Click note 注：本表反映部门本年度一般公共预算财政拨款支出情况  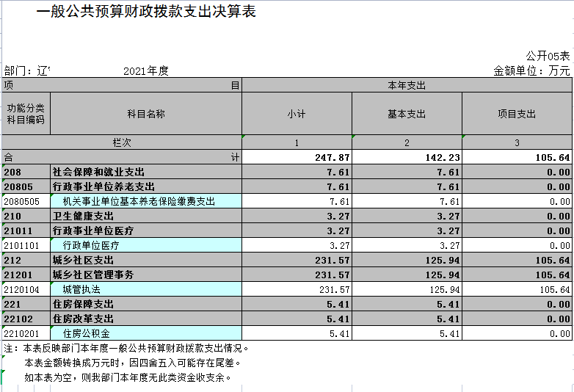point(126,348)
